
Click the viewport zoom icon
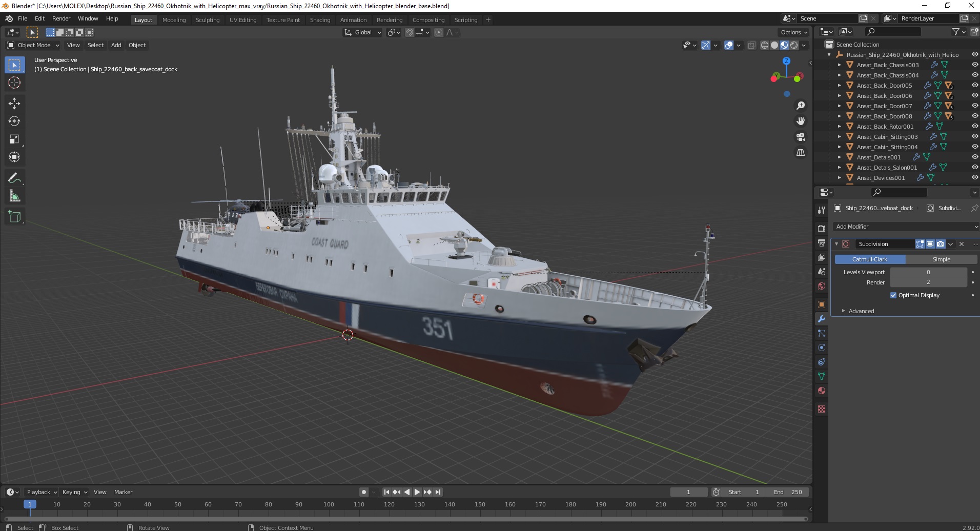pyautogui.click(x=800, y=106)
